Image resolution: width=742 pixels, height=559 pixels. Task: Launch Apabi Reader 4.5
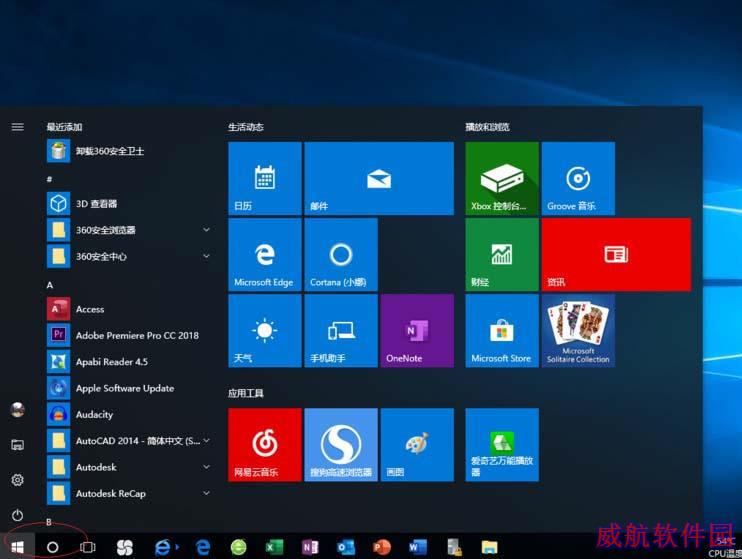pos(129,362)
